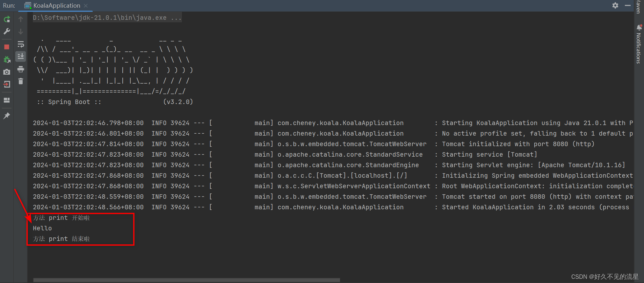Clear all console output with the trash icon

21,81
